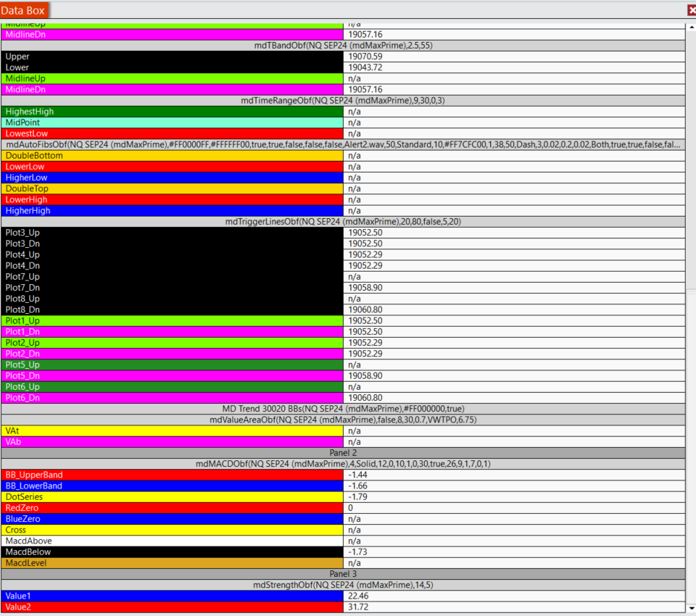Click the HigherHigh row label
Viewport: 696px width, 616px height.
pyautogui.click(x=173, y=210)
